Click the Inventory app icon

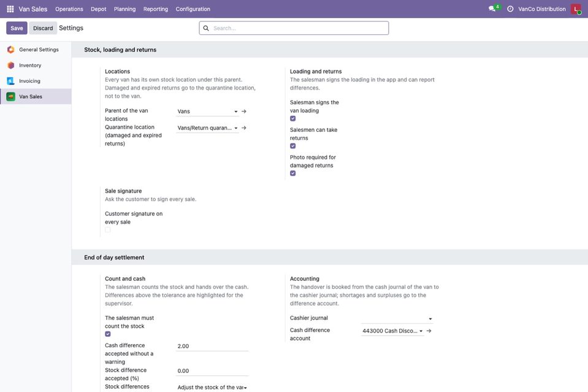11,65
